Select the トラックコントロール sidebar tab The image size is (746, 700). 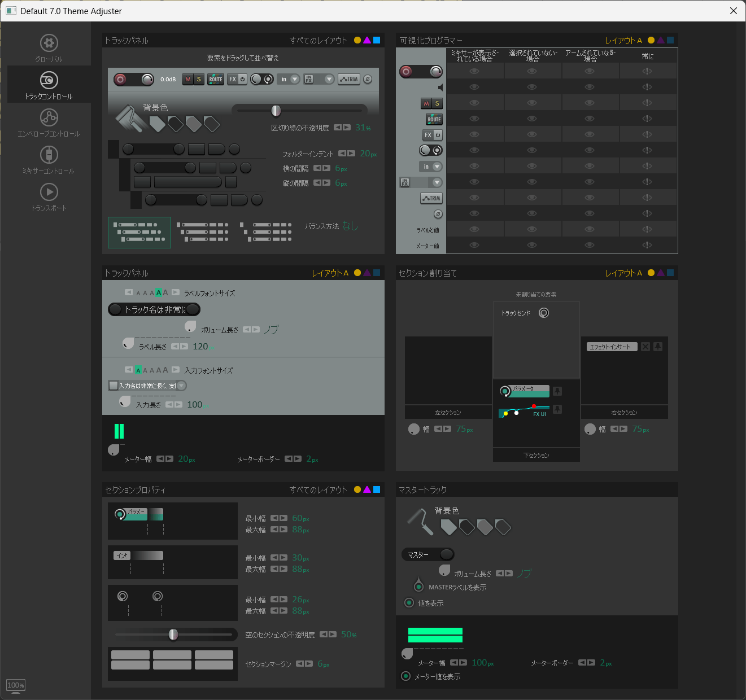[x=49, y=86]
